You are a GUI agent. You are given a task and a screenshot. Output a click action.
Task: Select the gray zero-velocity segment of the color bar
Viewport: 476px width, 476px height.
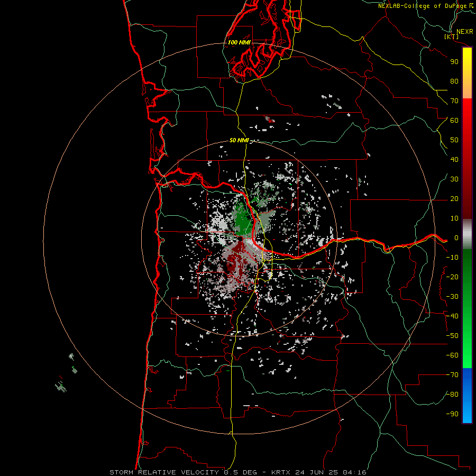pos(467,234)
